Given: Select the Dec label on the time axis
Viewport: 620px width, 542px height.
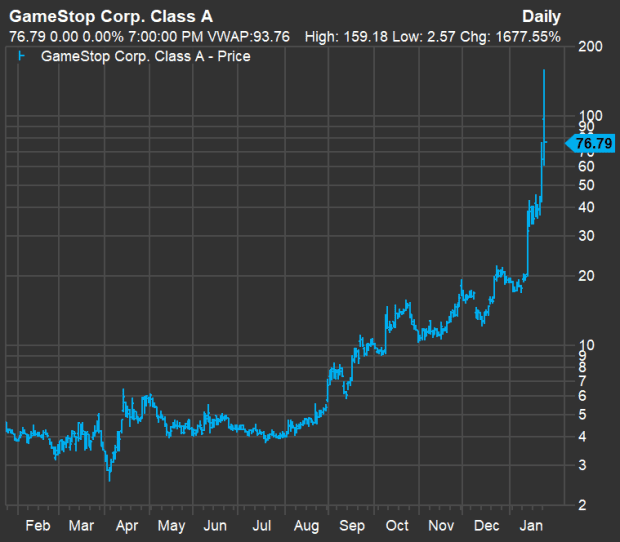Looking at the screenshot, I should (x=487, y=525).
